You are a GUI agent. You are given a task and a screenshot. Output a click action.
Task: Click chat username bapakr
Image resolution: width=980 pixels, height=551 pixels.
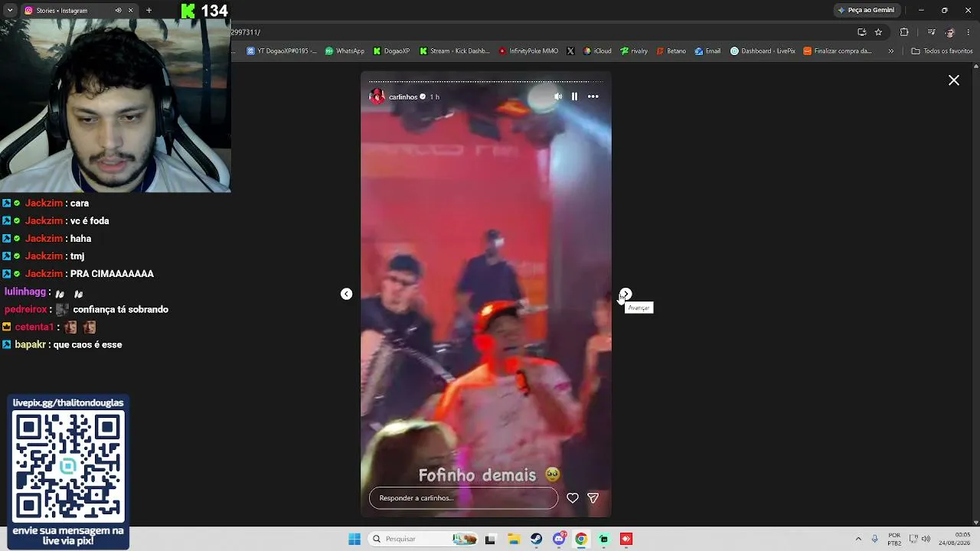pyautogui.click(x=31, y=344)
